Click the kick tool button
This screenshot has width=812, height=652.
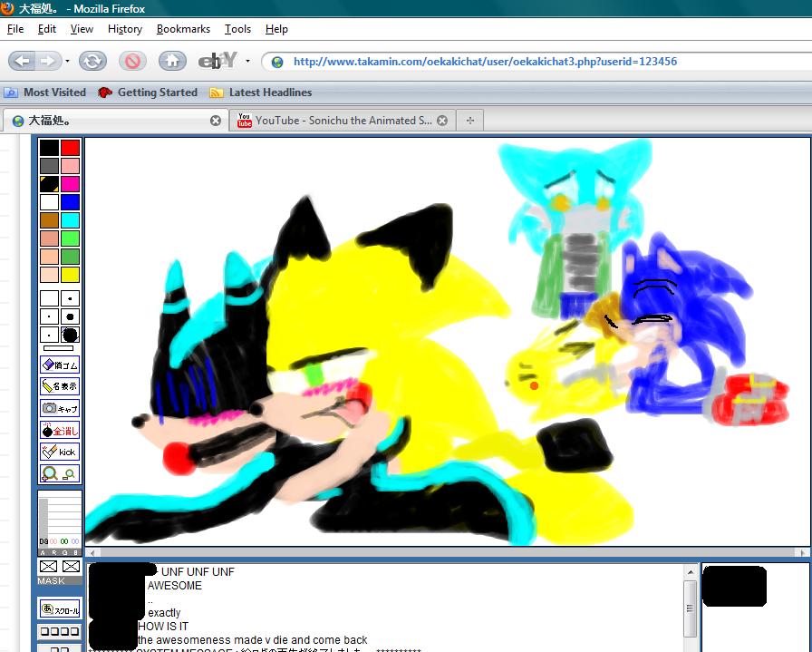[60, 452]
